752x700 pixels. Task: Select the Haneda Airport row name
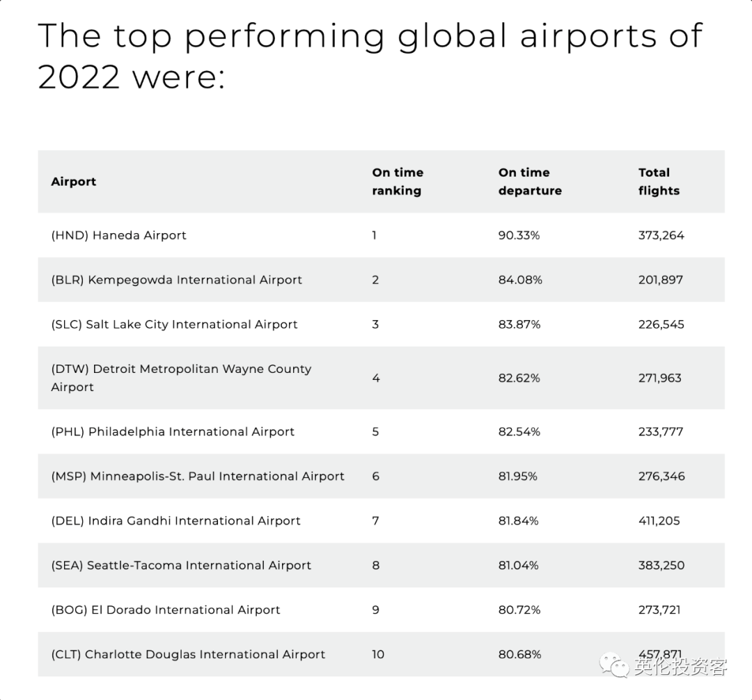point(118,235)
